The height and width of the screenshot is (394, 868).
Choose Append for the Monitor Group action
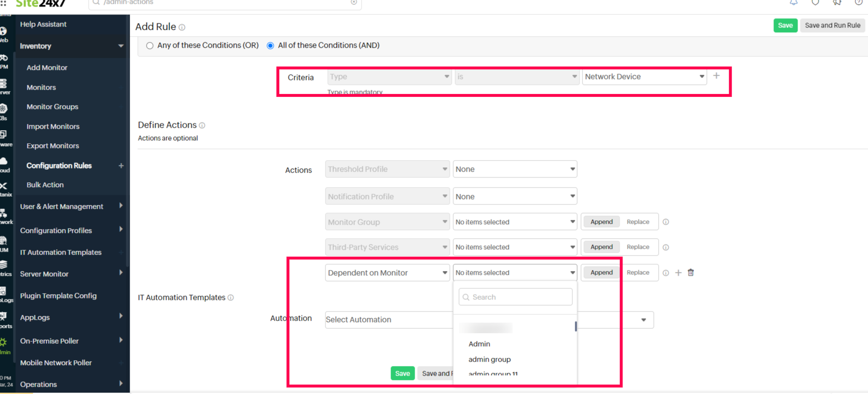(601, 222)
